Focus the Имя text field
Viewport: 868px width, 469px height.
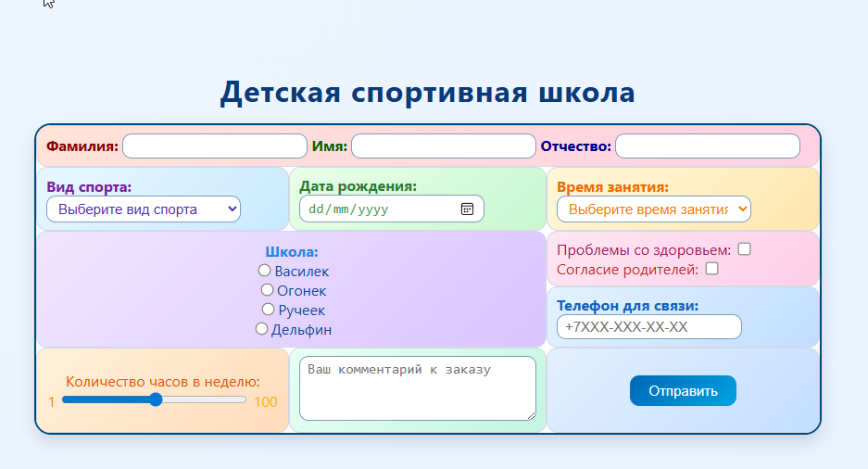pyautogui.click(x=444, y=146)
